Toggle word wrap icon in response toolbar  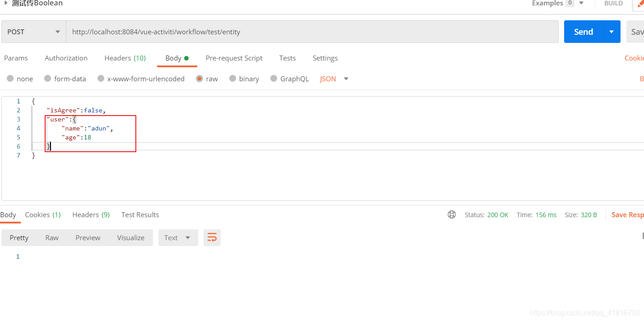point(212,237)
